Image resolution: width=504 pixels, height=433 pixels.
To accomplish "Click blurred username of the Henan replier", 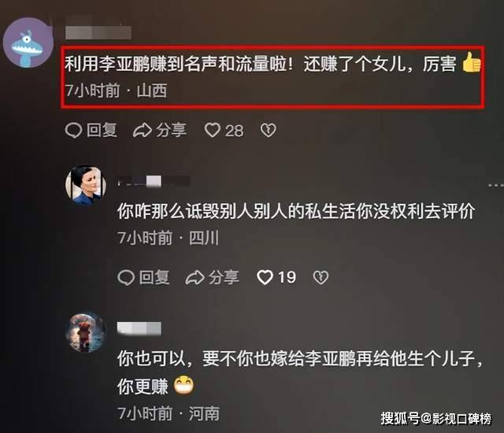I will pyautogui.click(x=139, y=328).
